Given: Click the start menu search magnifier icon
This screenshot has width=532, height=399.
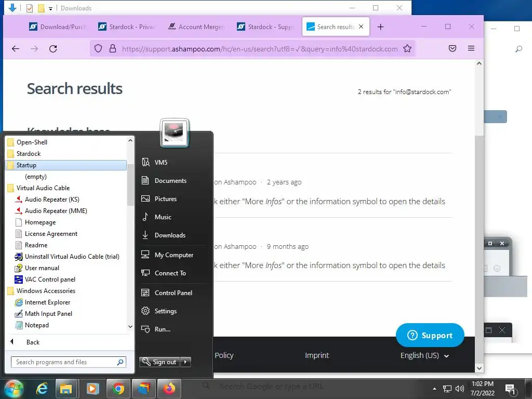Looking at the screenshot, I should tap(120, 362).
